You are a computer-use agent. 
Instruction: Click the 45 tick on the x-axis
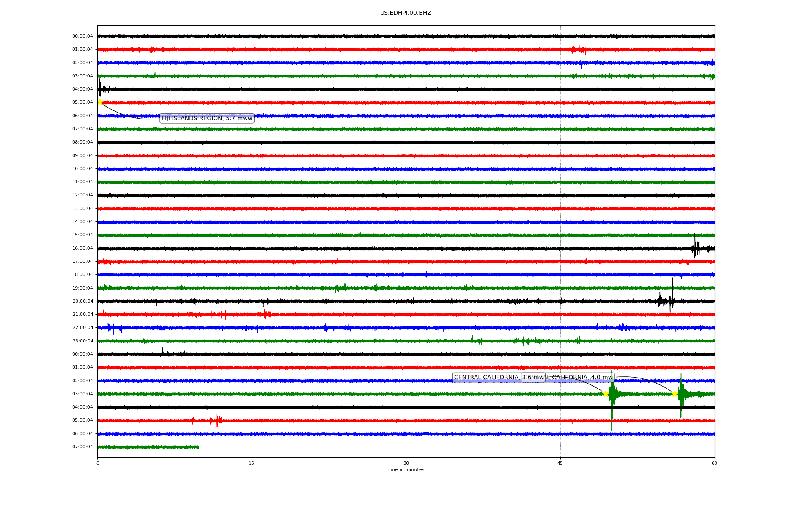560,463
